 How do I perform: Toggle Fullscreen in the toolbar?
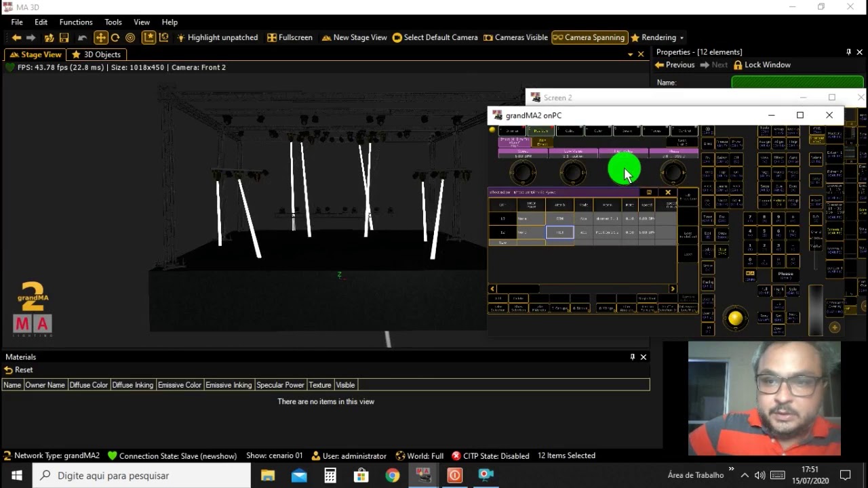tap(290, 38)
